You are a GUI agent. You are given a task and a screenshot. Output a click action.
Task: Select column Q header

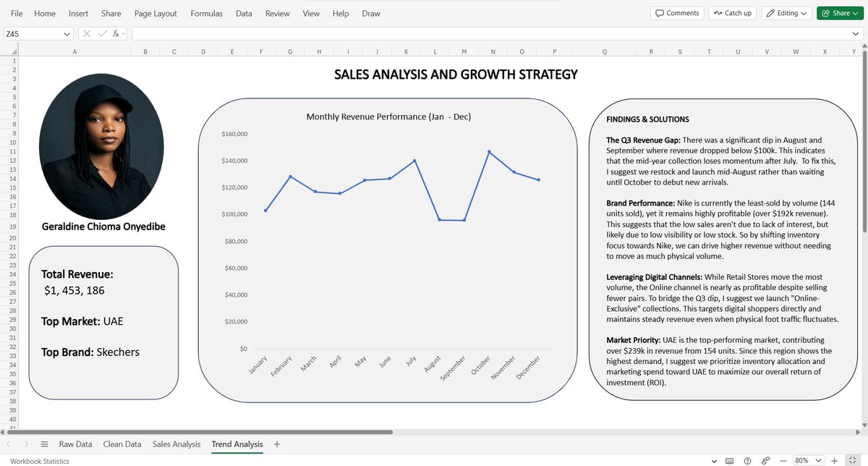pyautogui.click(x=605, y=51)
